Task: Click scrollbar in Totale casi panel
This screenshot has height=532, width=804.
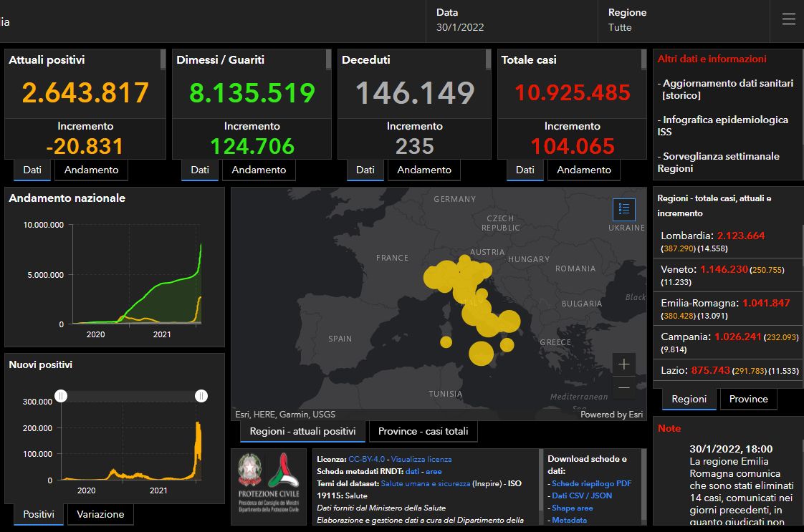Action: coord(643,60)
